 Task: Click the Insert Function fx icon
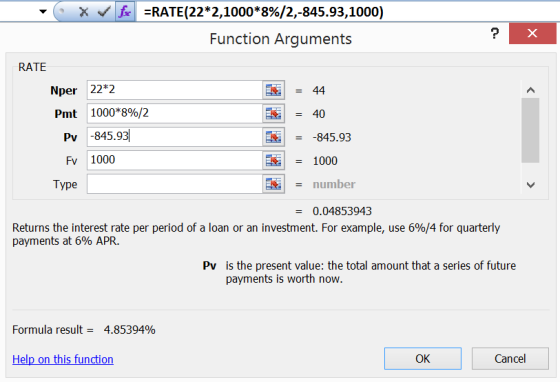125,12
